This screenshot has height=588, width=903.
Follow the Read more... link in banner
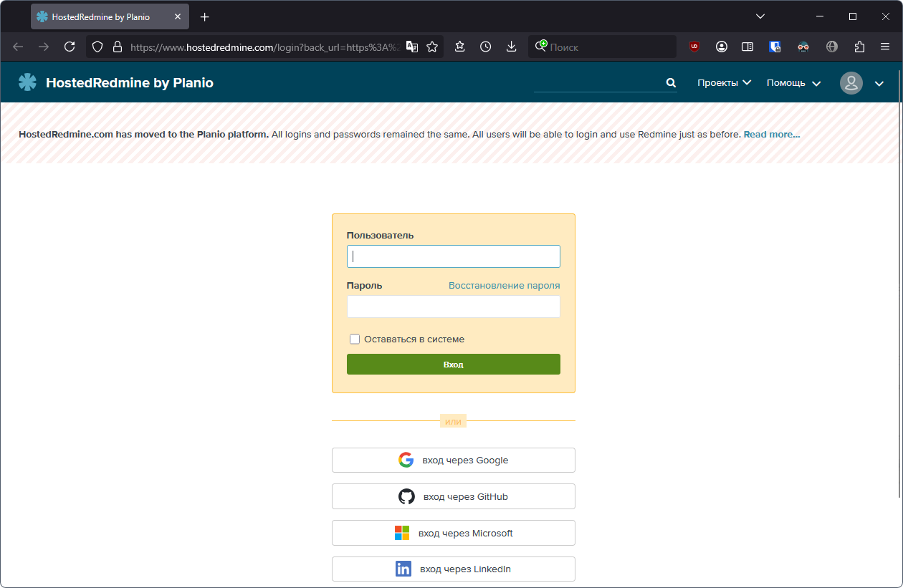tap(772, 134)
